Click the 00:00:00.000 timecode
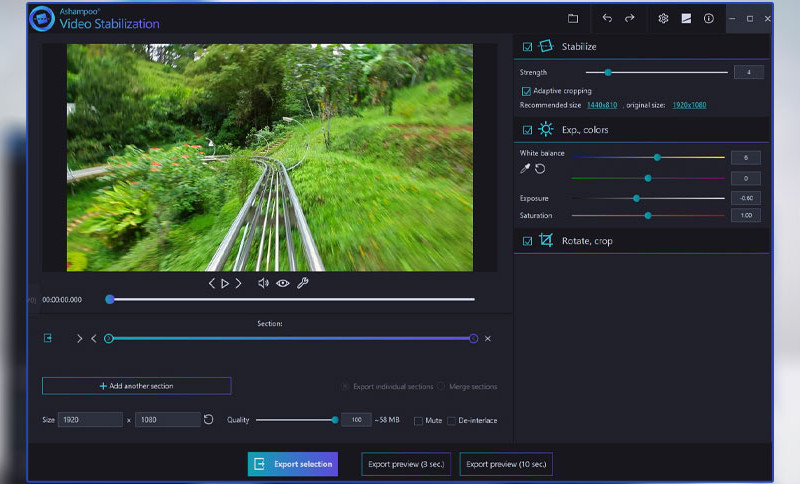800x484 pixels. click(x=62, y=300)
